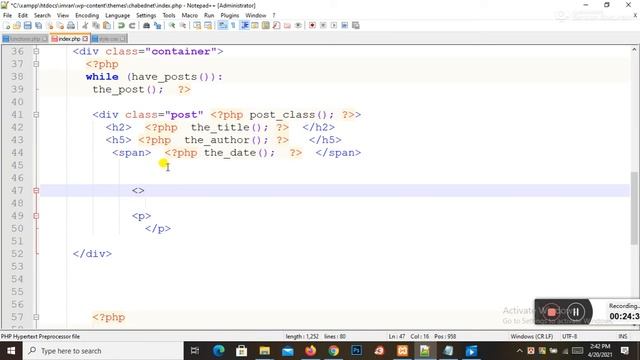
Task: Click the Synchronize Horizontal Scrolling icon
Action: tap(208, 25)
